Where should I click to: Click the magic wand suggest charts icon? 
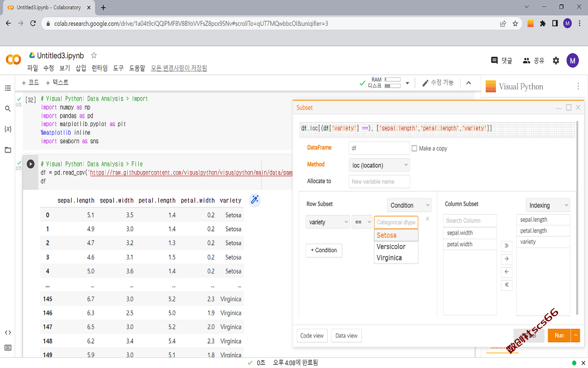pyautogui.click(x=254, y=200)
